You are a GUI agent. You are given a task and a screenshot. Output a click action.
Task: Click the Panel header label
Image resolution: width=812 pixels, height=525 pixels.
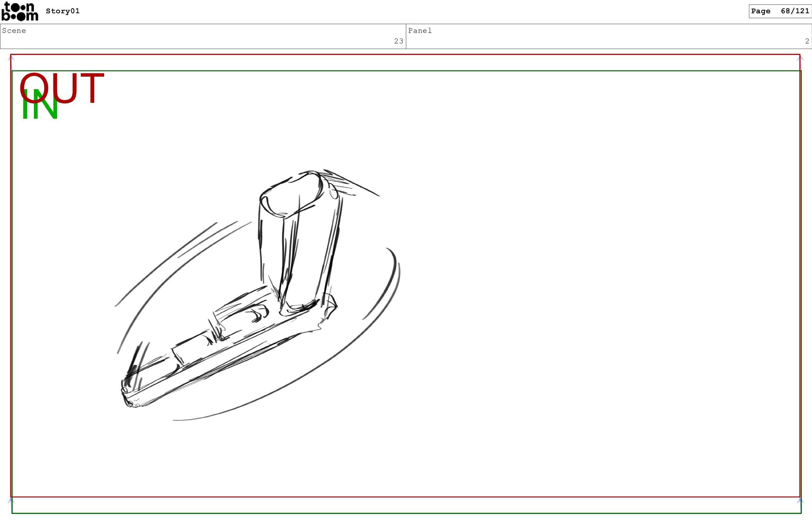click(420, 31)
